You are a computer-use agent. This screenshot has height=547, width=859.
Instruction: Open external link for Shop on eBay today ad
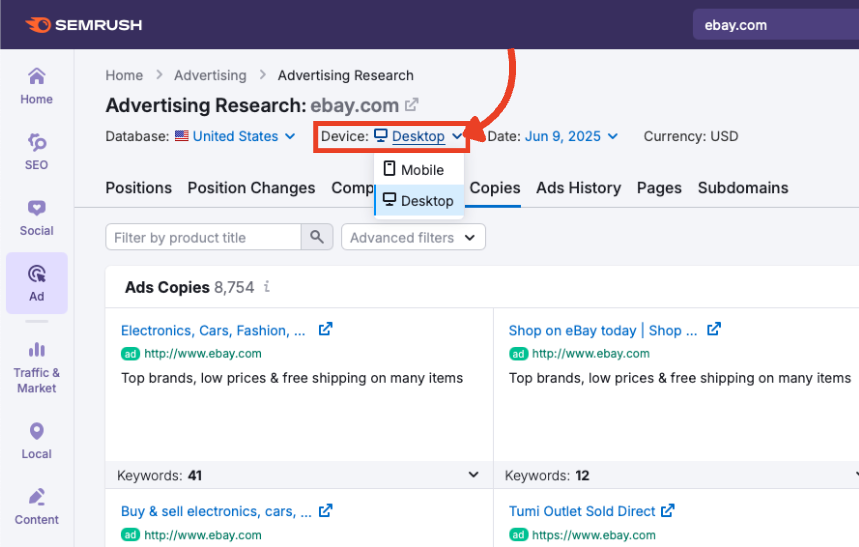click(714, 329)
